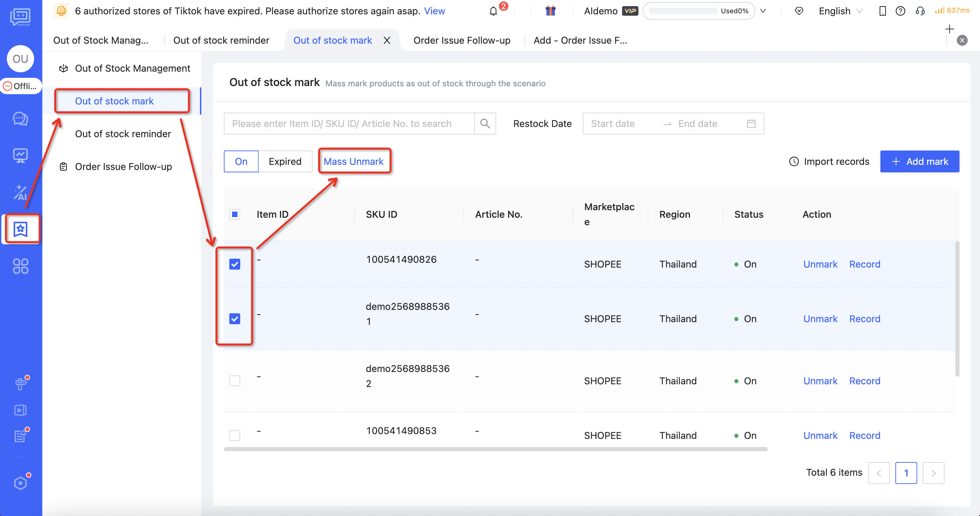Select the star bookmark sidebar icon
This screenshot has height=516, width=980.
coord(20,229)
